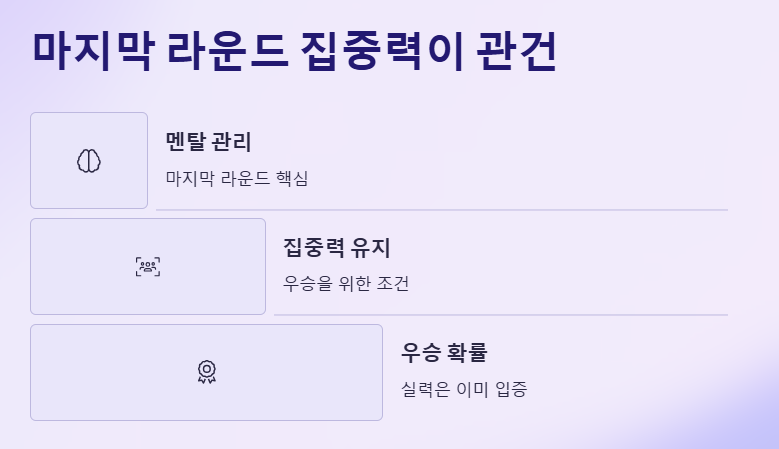The image size is (779, 449).
Task: Click the 우승 확률 heading
Action: (444, 353)
